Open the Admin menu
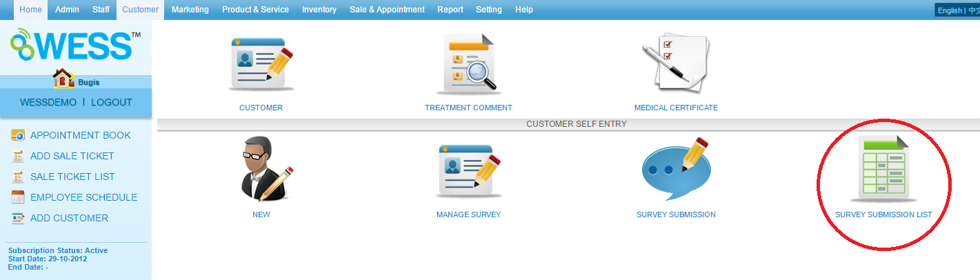This screenshot has width=980, height=280. [67, 10]
